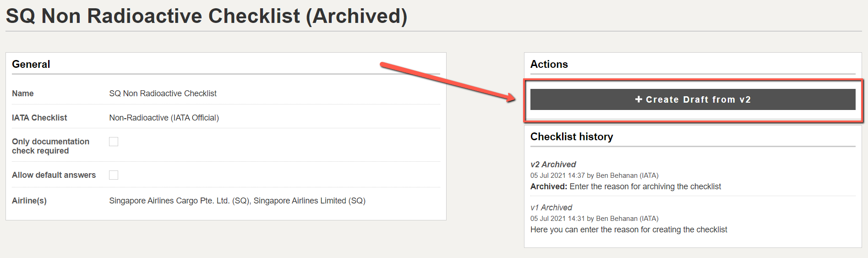
Task: Click the 05 Jul 2021 14:31 timestamp
Action: [557, 219]
